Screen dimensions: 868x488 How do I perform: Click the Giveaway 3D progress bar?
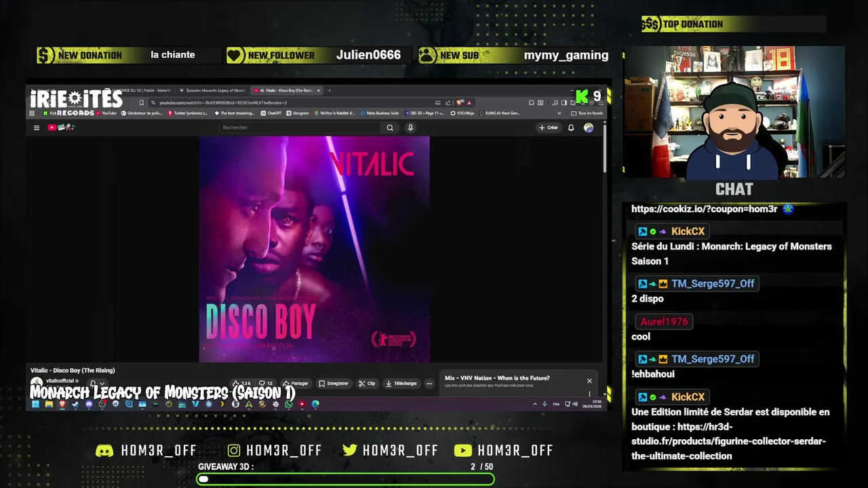345,479
